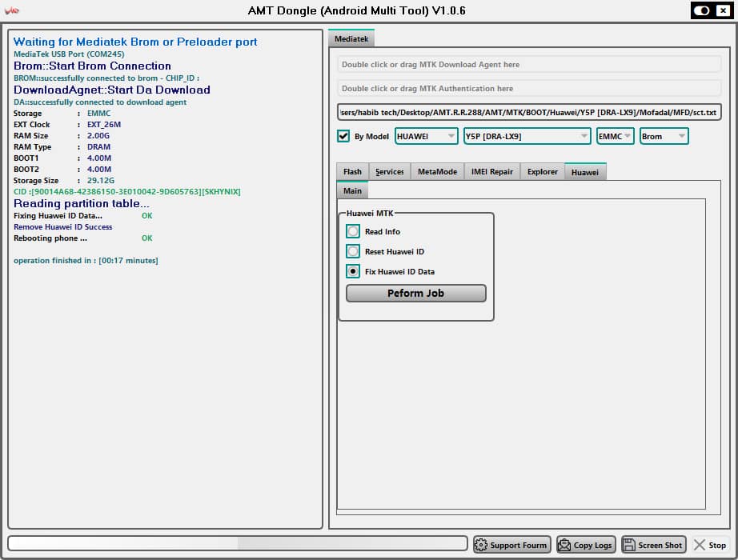Stop the current operation
Image resolution: width=738 pixels, height=560 pixels.
(x=710, y=545)
